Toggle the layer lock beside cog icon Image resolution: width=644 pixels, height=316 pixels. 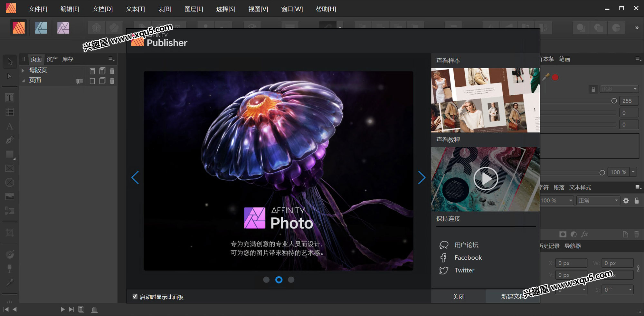point(637,201)
